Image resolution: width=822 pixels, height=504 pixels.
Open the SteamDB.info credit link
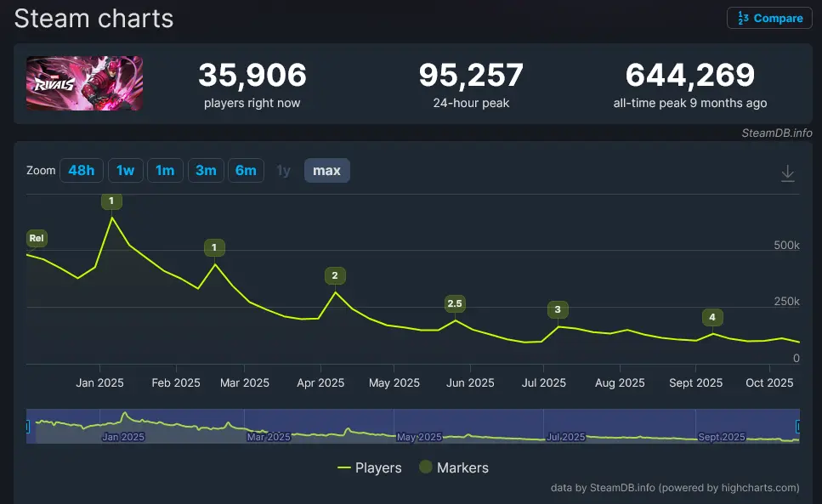[777, 133]
